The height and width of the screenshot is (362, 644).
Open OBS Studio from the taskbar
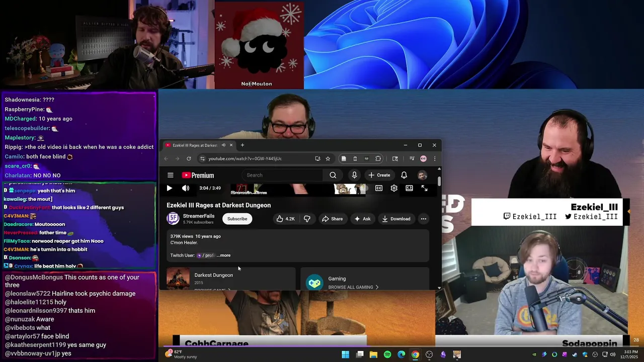(429, 354)
